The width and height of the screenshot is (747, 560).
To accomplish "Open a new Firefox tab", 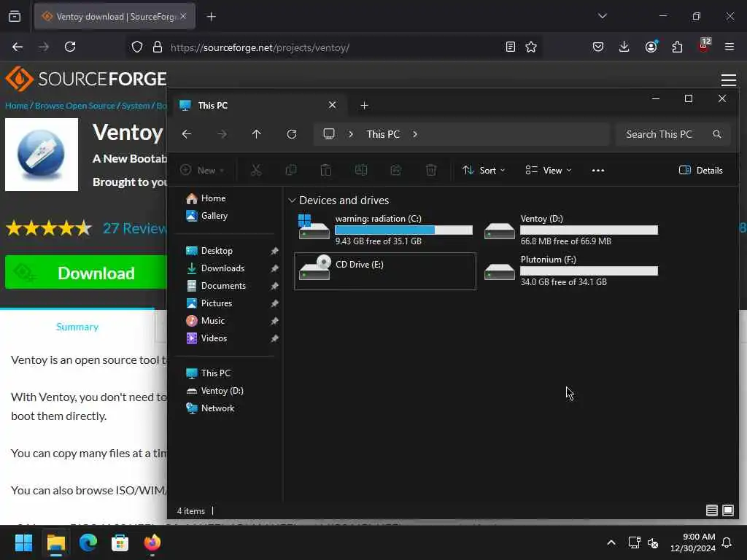I will pyautogui.click(x=211, y=17).
